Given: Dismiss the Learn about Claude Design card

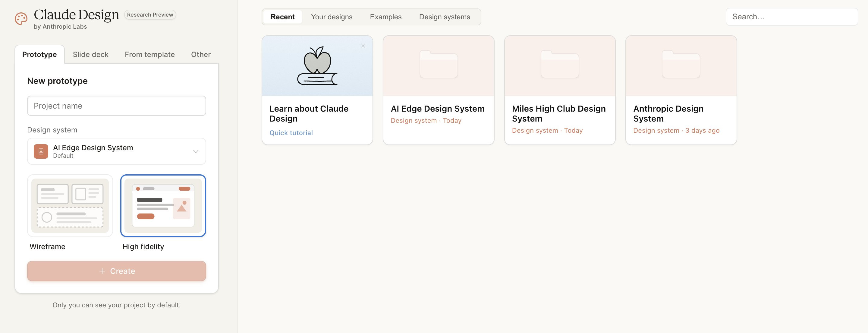Looking at the screenshot, I should [x=363, y=46].
